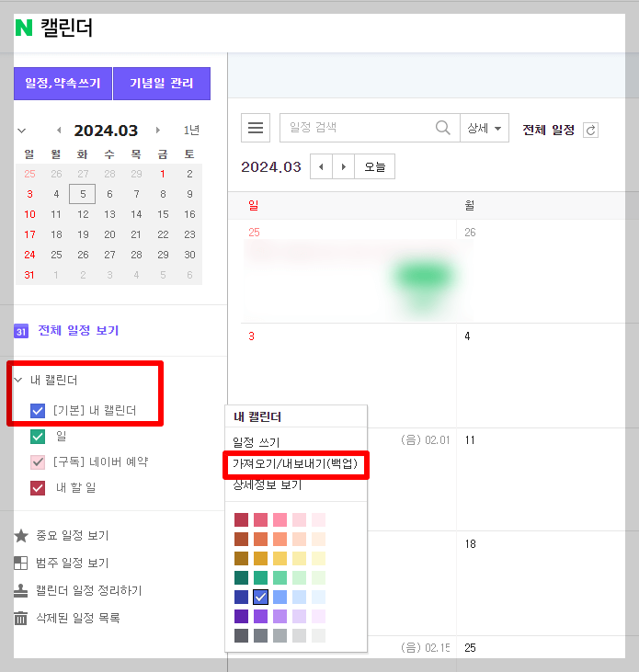Click the [구독] 네이버 예약 label
The image size is (639, 672).
(101, 461)
